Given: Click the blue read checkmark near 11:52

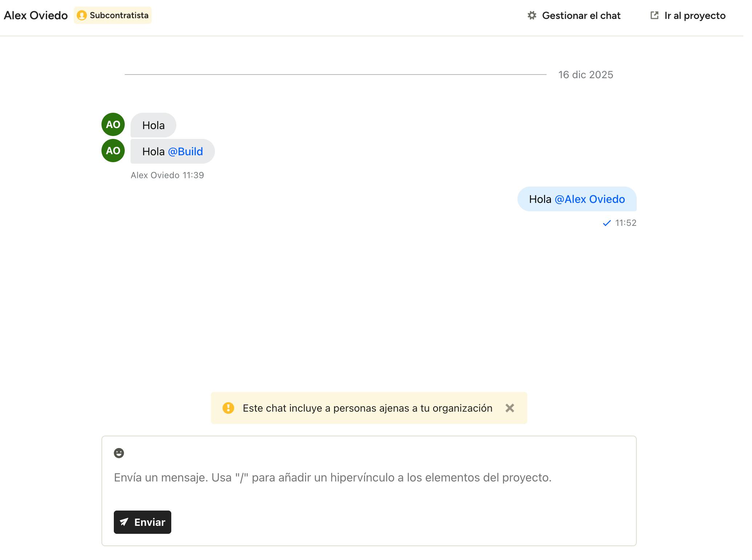Looking at the screenshot, I should (x=607, y=223).
